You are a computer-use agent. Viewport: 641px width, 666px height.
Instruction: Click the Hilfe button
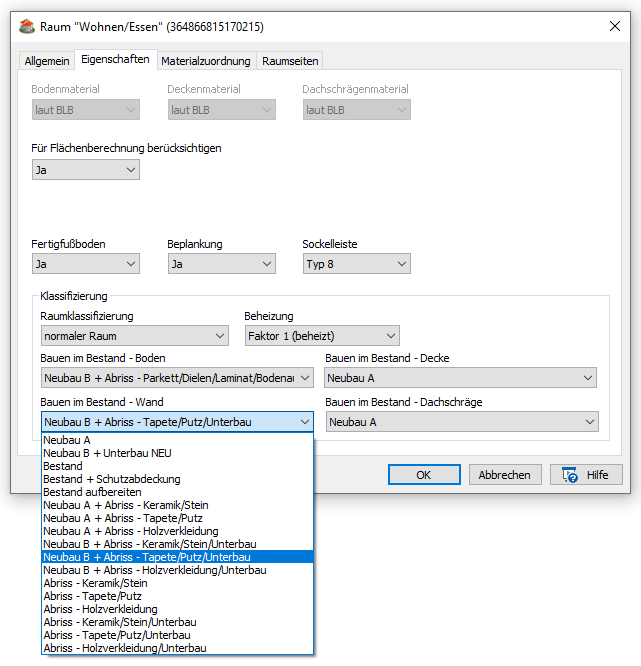point(586,475)
